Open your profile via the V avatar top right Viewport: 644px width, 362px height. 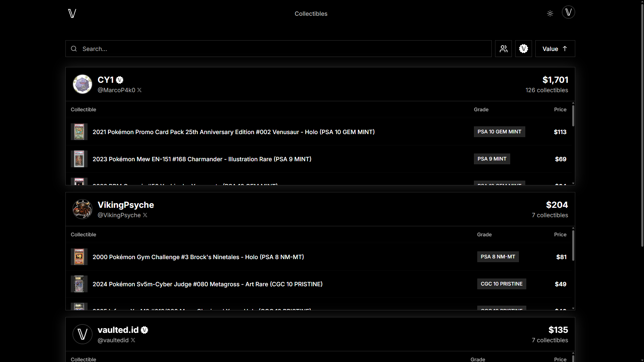(x=568, y=12)
